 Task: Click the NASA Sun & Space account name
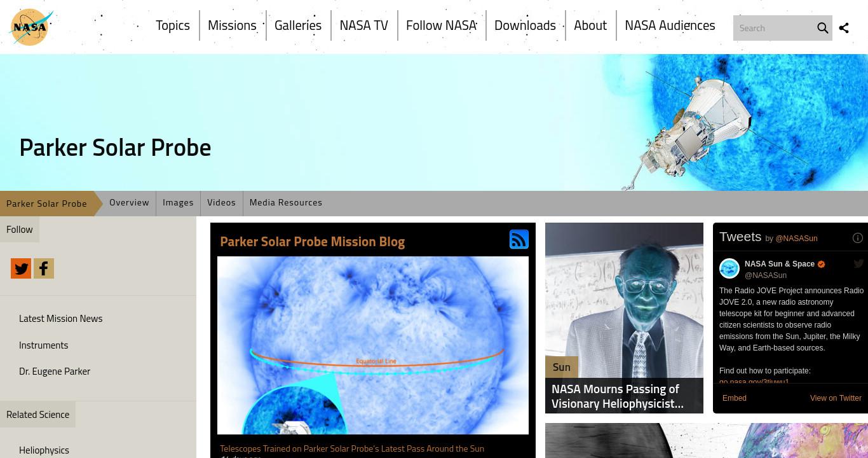[780, 264]
